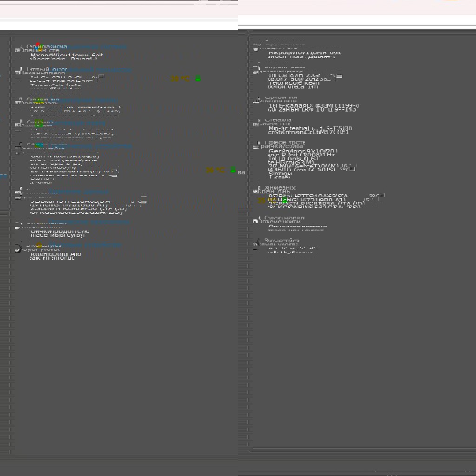Click the small icon after the graphics card line

(x=115, y=171)
